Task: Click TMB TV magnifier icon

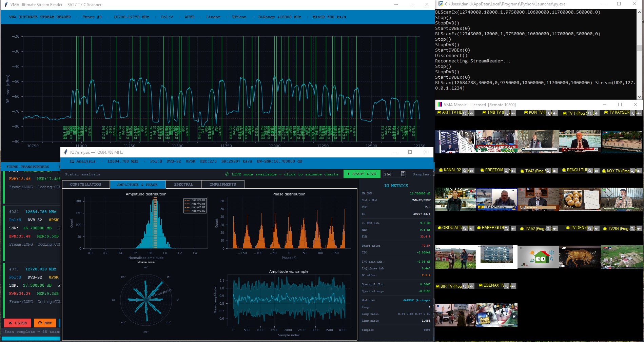Action: point(507,113)
